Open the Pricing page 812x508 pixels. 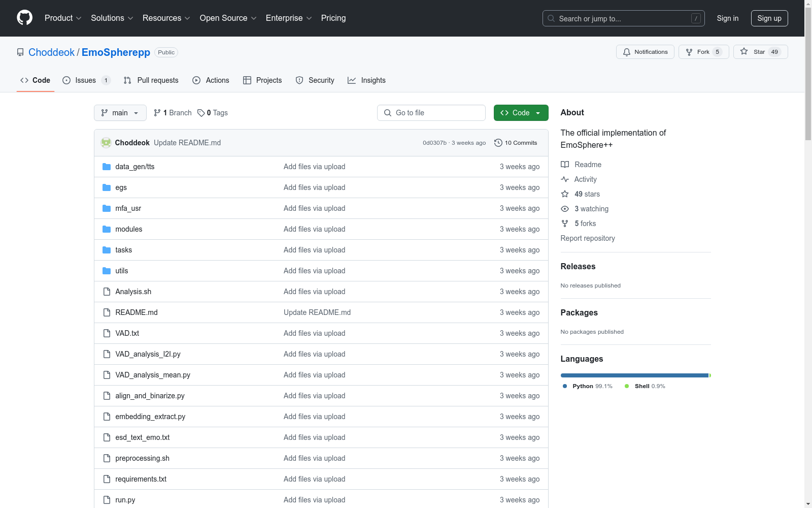[x=333, y=18]
